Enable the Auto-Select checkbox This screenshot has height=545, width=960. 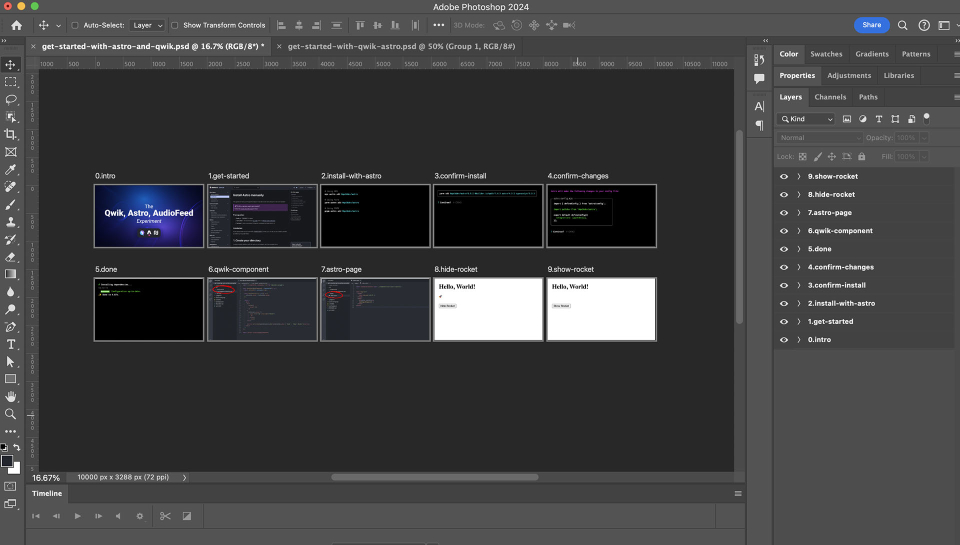click(x=75, y=25)
